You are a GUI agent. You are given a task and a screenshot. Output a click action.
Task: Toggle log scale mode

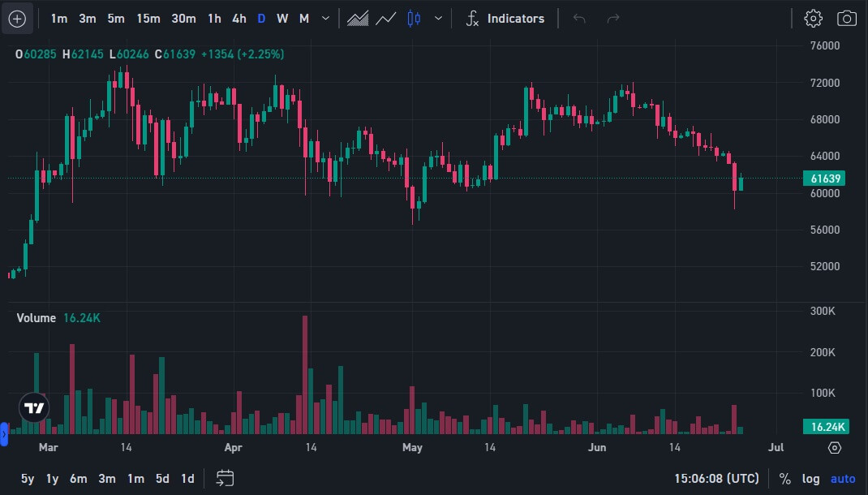click(x=810, y=479)
